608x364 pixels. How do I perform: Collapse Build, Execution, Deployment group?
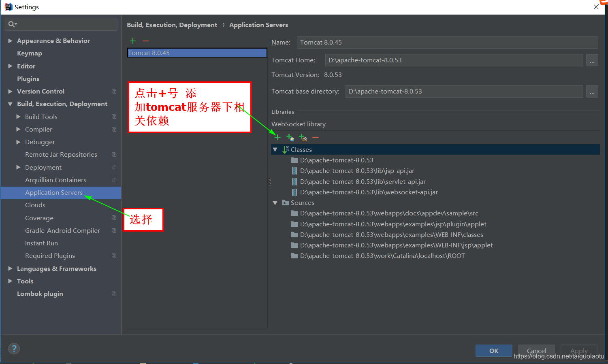pos(10,104)
